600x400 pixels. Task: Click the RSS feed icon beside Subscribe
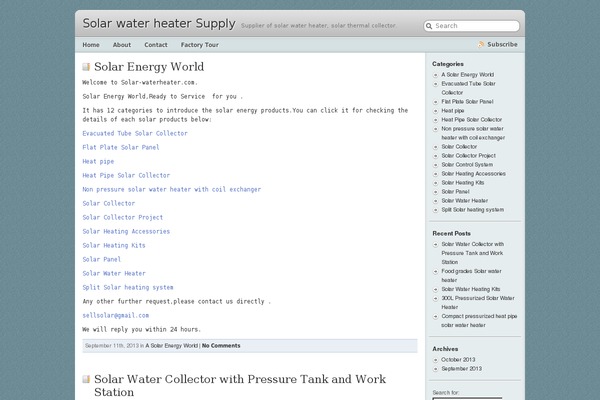pyautogui.click(x=481, y=44)
